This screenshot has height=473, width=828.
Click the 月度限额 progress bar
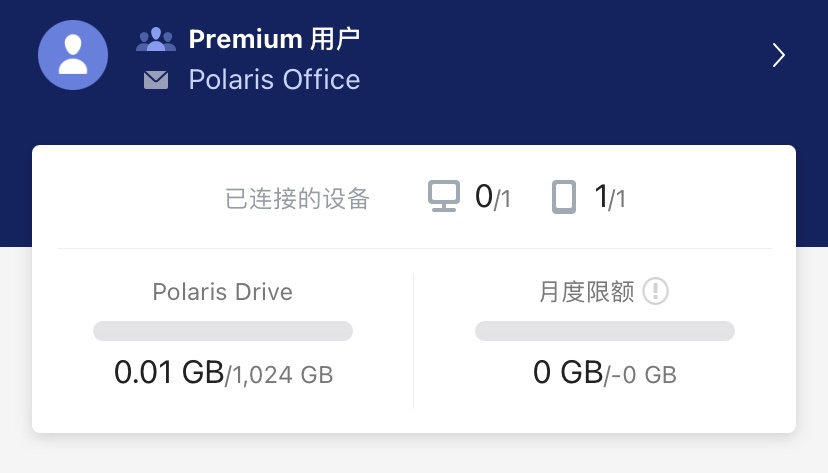tap(605, 331)
